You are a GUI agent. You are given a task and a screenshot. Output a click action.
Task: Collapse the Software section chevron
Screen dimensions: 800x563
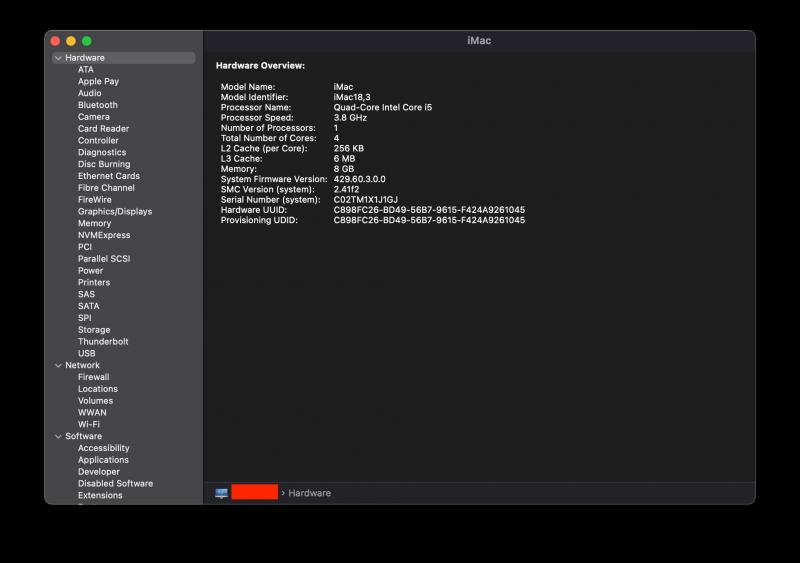click(58, 436)
